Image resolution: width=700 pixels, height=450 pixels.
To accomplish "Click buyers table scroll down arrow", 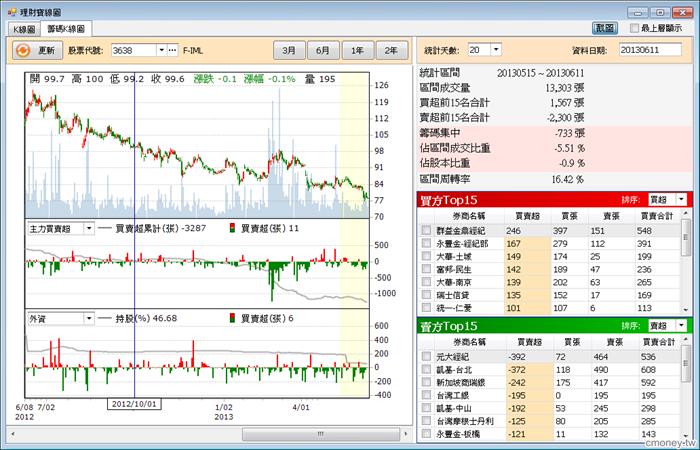I will point(686,310).
